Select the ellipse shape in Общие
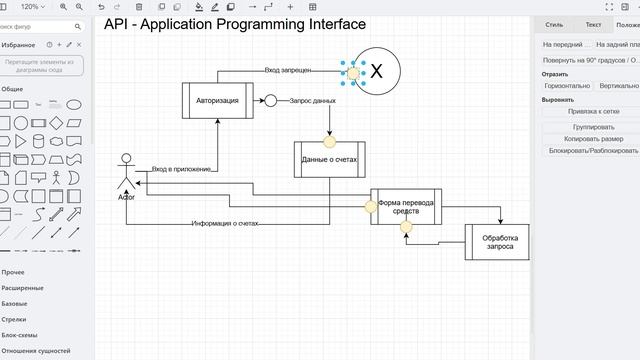The image size is (640, 360). (74, 105)
